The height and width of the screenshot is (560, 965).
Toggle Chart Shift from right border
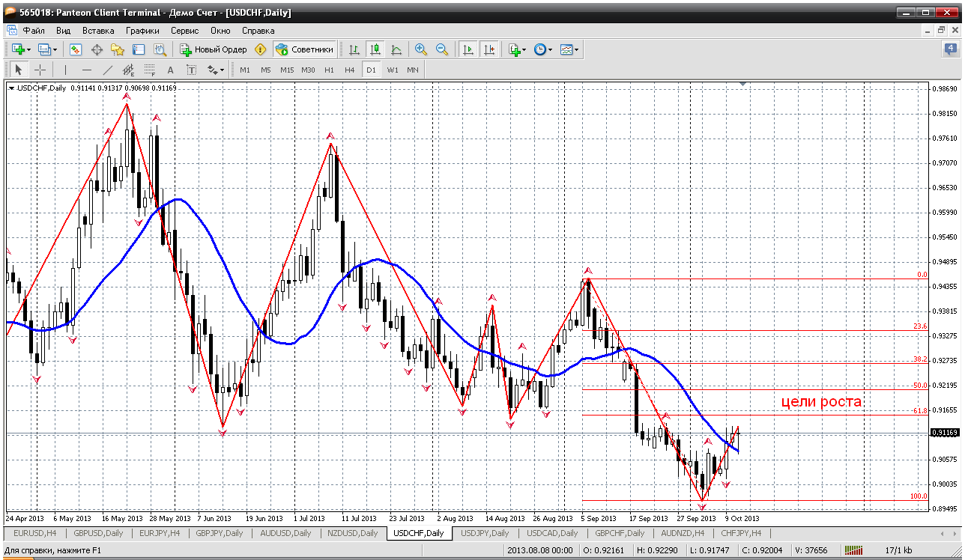[489, 49]
